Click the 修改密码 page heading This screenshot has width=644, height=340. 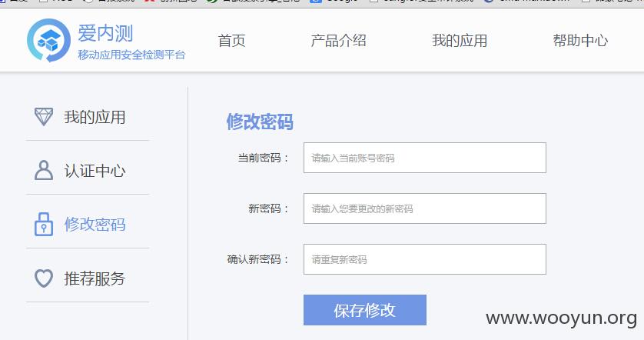coord(260,122)
